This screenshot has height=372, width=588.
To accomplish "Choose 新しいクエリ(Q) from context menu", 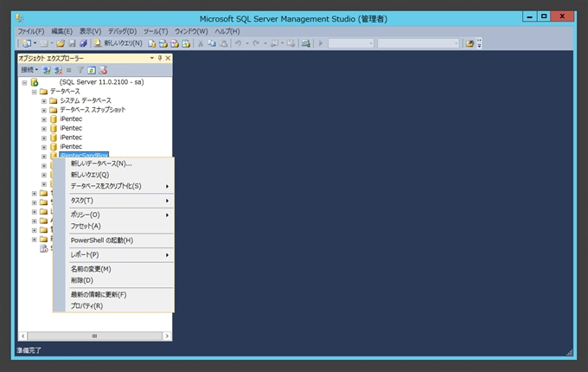I will (x=113, y=175).
